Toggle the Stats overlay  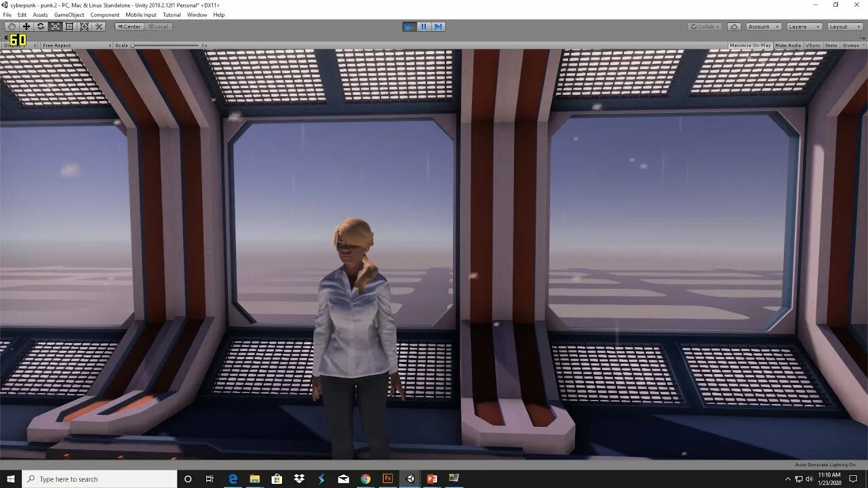[831, 45]
